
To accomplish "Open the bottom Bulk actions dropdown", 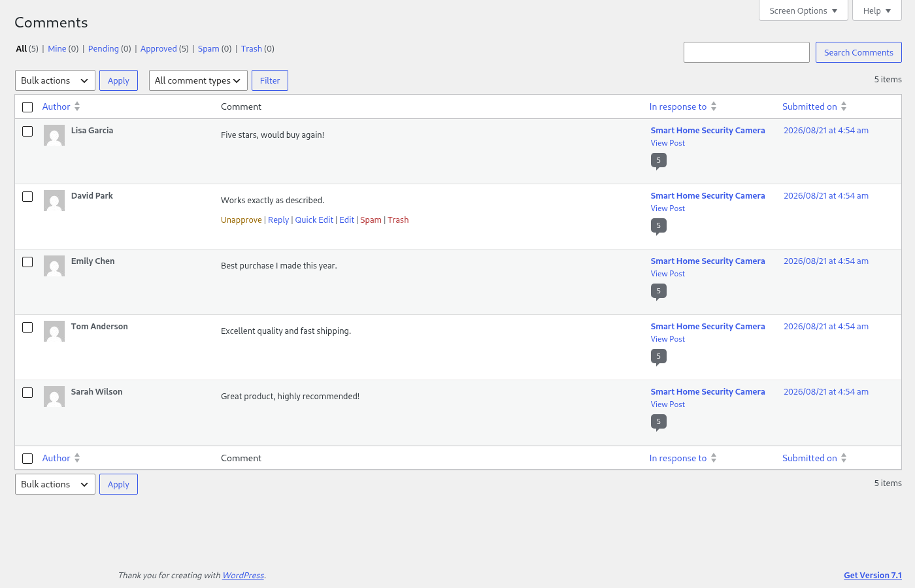I will [x=55, y=484].
